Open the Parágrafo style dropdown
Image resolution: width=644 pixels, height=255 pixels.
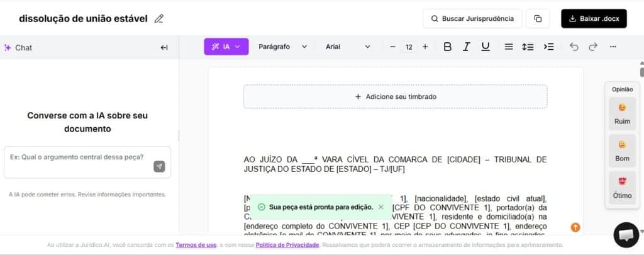(x=282, y=47)
